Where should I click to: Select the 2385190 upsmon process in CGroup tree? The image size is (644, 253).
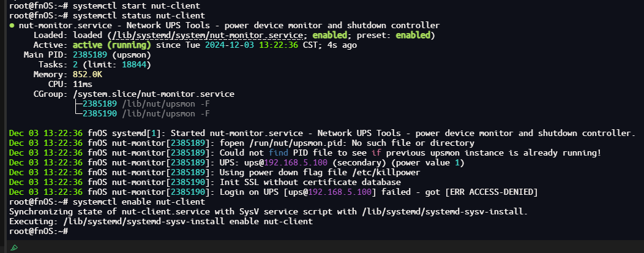(100, 113)
